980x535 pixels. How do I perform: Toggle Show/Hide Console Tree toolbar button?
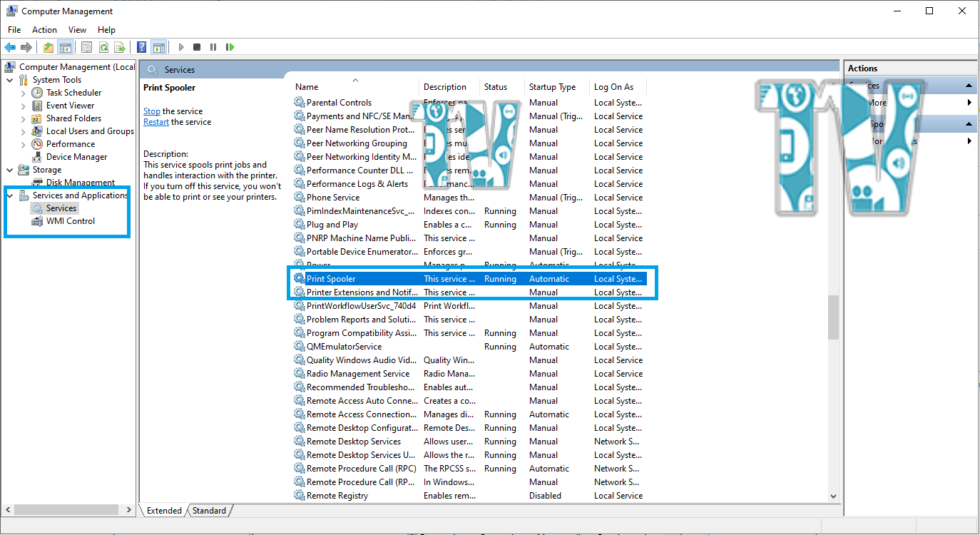point(65,47)
